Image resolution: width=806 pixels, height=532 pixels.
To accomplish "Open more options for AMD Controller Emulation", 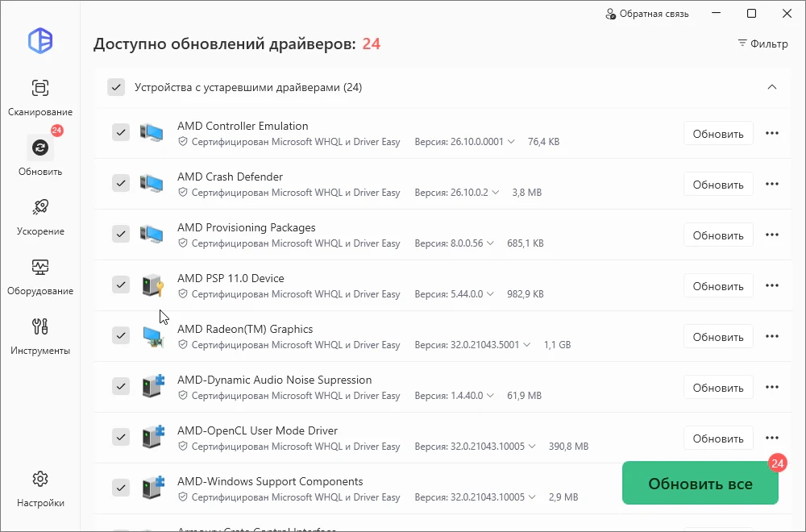I will tap(772, 133).
